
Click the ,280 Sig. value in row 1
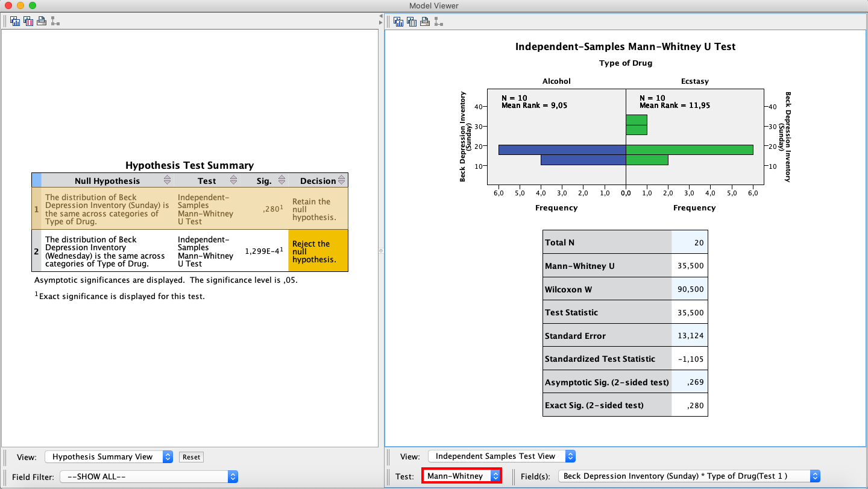click(272, 209)
